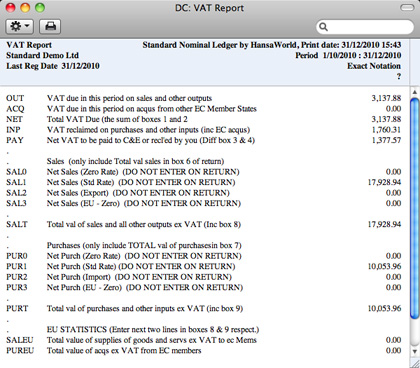The image size is (420, 368).
Task: Click the 'VAT Report' header title
Action: (29, 45)
